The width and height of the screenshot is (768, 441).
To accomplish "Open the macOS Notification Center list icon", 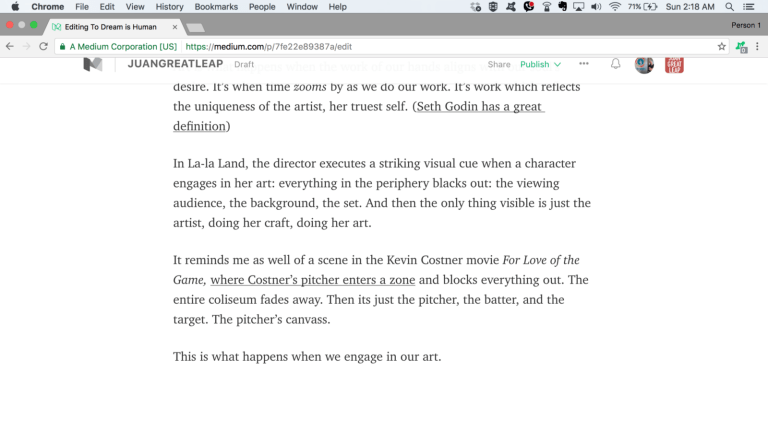I will point(749,7).
